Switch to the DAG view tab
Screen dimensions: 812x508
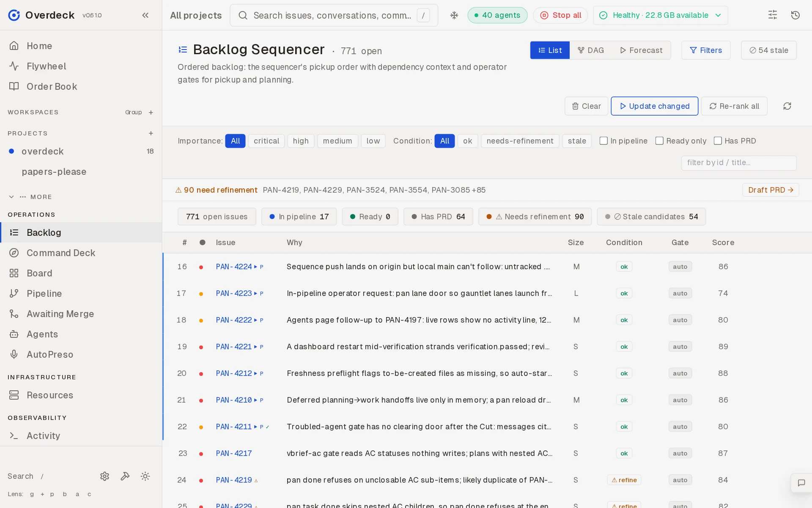tap(591, 50)
